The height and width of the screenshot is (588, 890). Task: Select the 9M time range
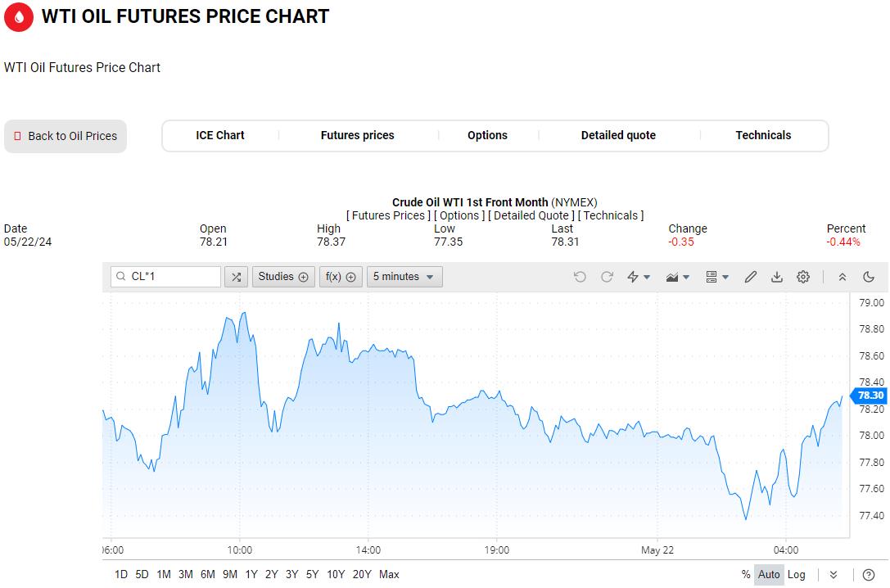click(x=230, y=574)
